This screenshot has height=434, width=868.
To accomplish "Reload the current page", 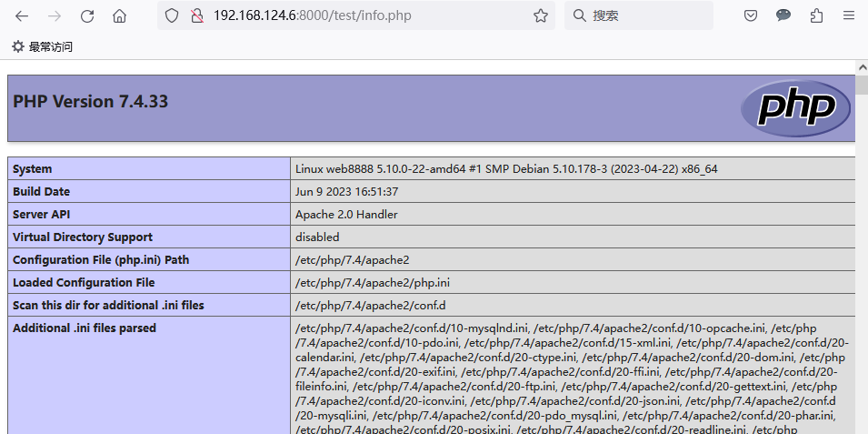I will (x=87, y=16).
